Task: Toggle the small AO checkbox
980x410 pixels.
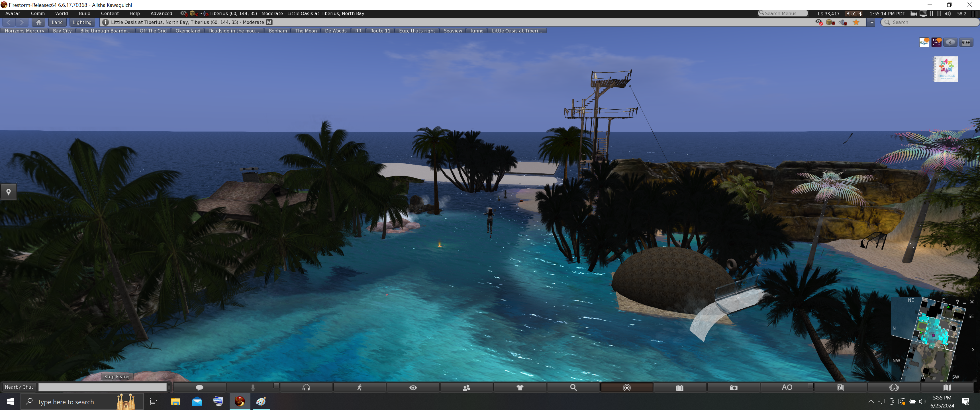Action: click(811, 386)
